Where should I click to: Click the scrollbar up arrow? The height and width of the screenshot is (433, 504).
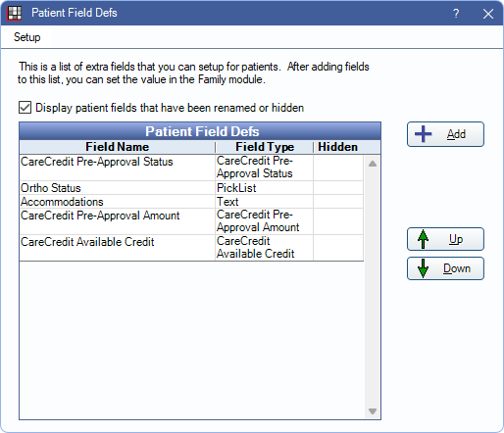pyautogui.click(x=373, y=164)
